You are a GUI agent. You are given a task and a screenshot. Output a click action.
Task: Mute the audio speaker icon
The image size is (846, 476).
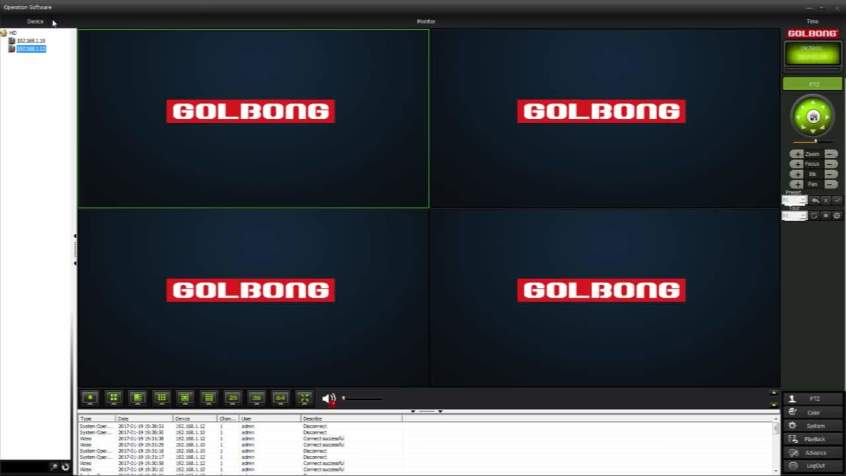coord(329,399)
